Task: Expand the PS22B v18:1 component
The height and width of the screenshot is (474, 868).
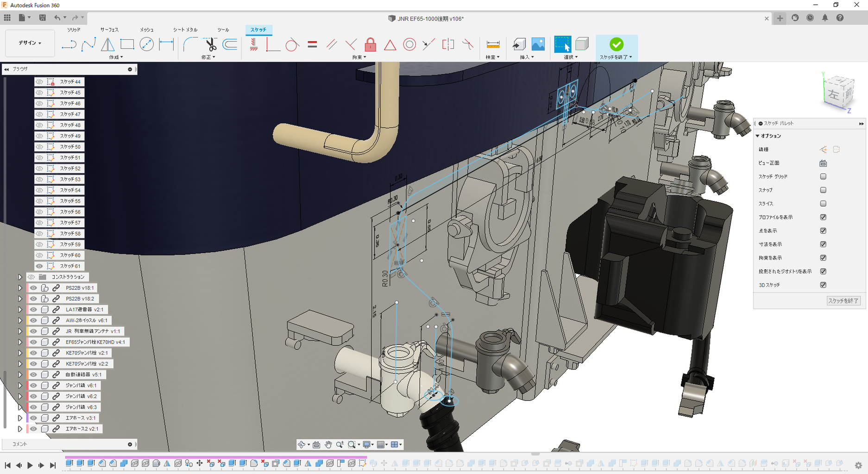Action: pos(20,288)
